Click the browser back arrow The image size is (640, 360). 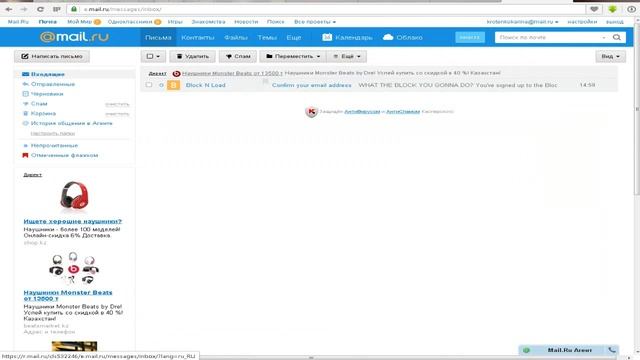[x=9, y=9]
